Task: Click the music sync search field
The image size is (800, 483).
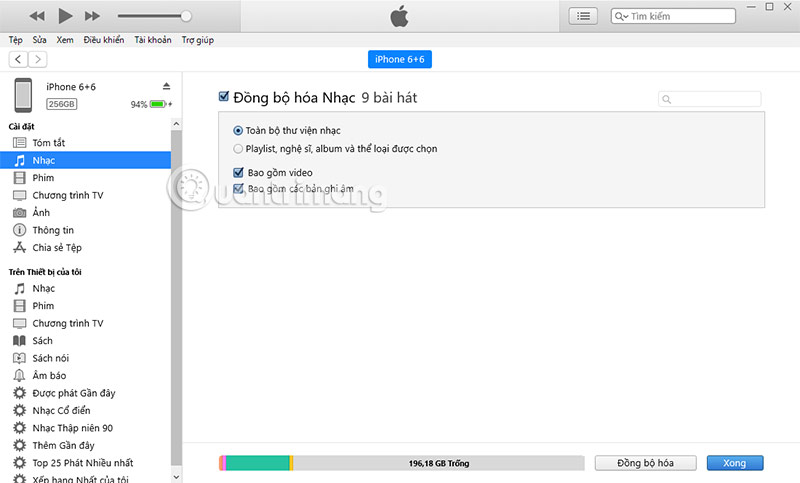Action: click(x=710, y=99)
